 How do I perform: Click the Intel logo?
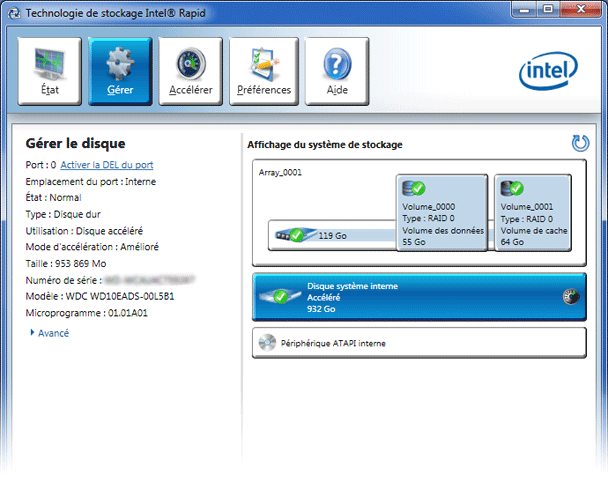(547, 71)
